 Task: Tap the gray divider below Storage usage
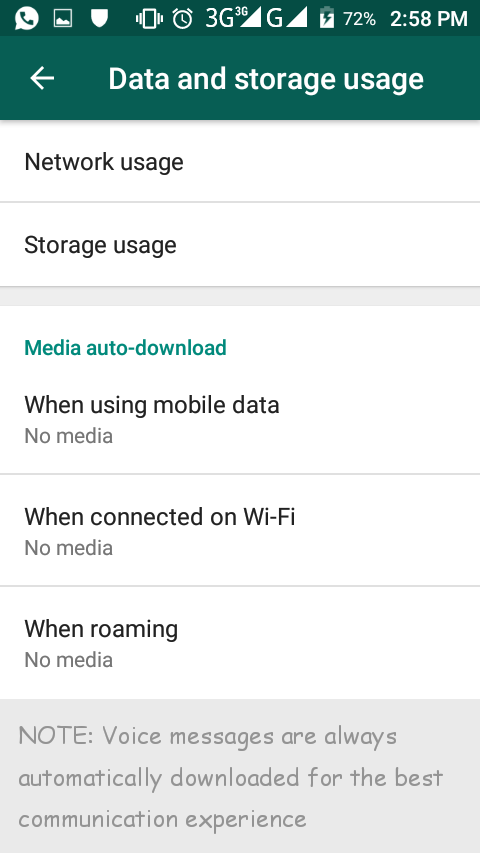[240, 296]
